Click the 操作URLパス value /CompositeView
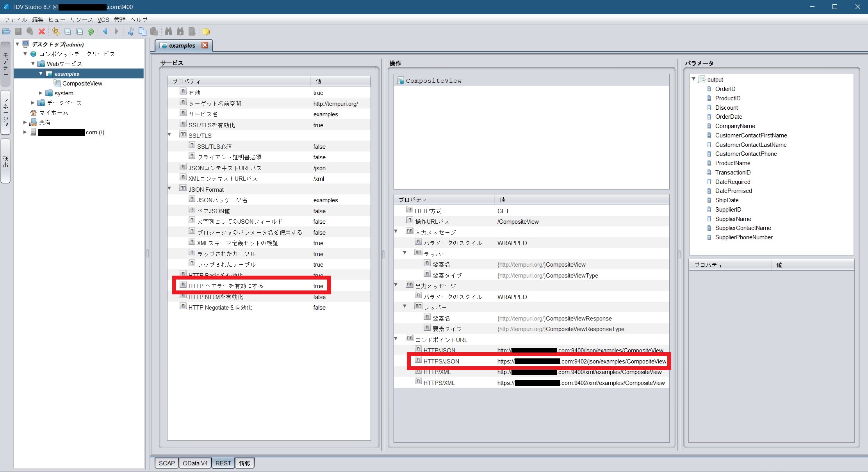This screenshot has height=472, width=868. tap(518, 222)
